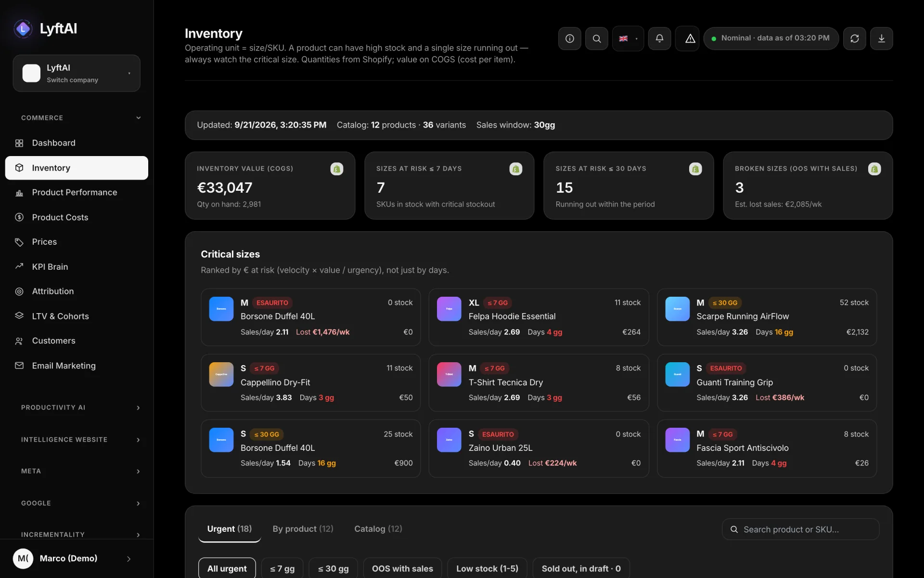This screenshot has height=578, width=924.
Task: Open the Marco (Demo) account menu
Action: [73, 559]
